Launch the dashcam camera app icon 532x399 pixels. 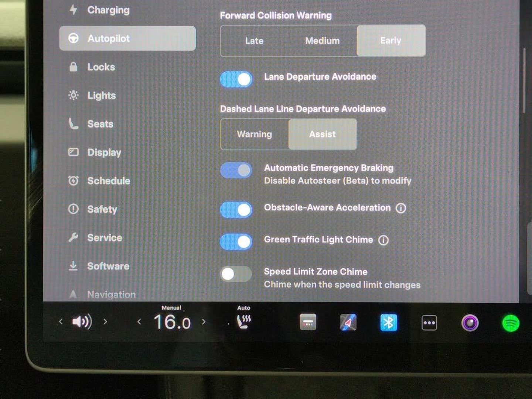point(470,323)
